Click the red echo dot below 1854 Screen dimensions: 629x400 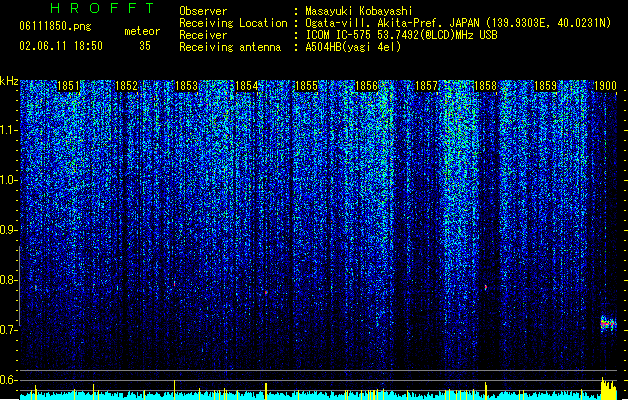pyautogui.click(x=266, y=292)
